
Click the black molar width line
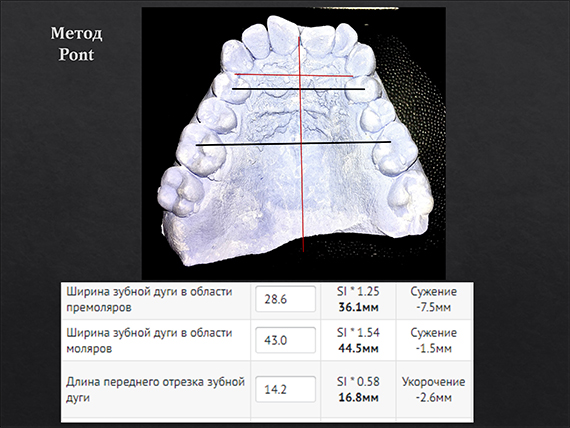coord(293,143)
